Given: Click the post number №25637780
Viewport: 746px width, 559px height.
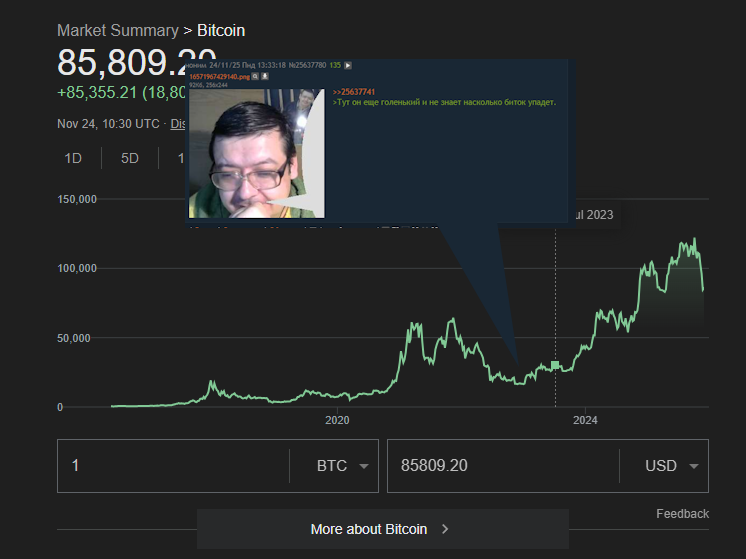Looking at the screenshot, I should click(307, 65).
